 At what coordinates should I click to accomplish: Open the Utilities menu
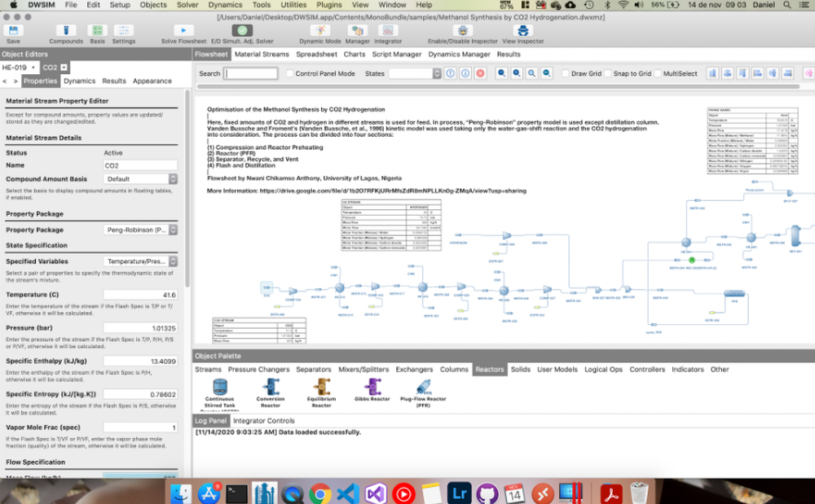point(293,5)
